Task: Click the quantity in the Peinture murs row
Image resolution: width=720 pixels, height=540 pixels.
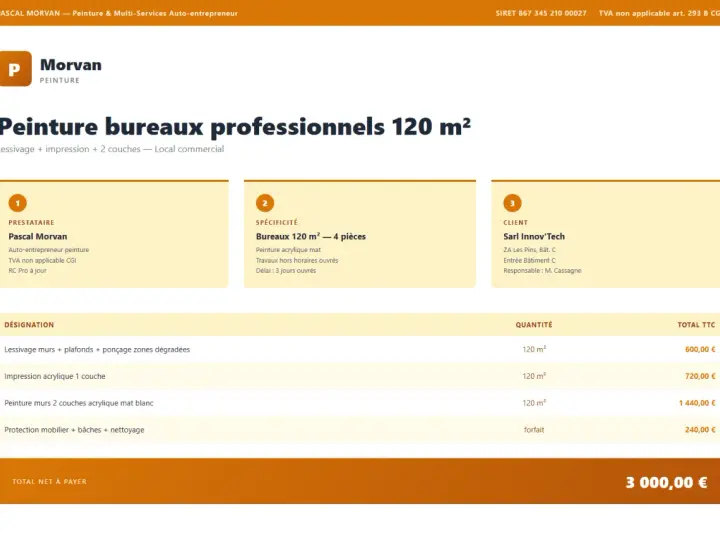Action: pos(534,403)
